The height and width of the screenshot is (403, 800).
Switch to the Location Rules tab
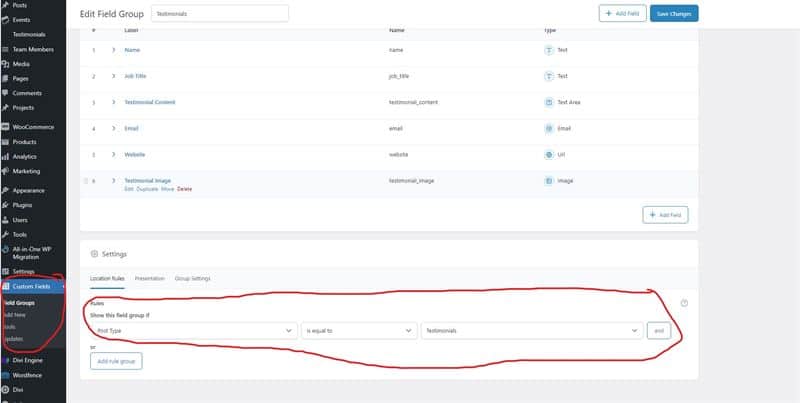107,279
